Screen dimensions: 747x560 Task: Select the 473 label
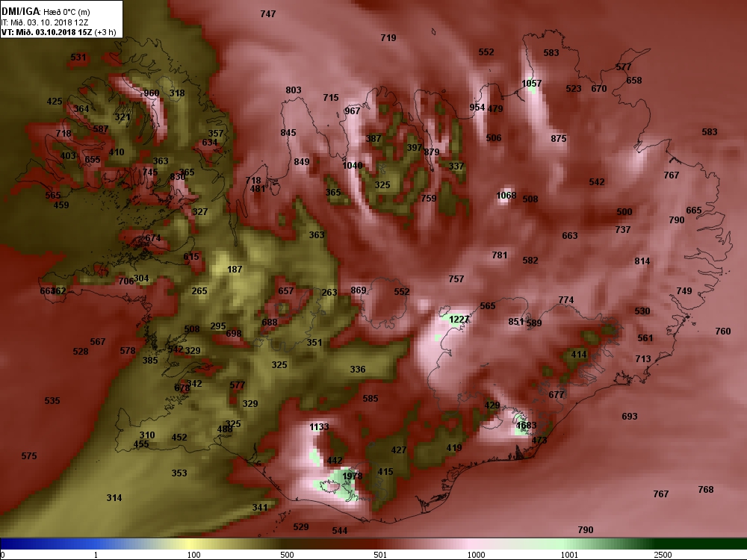click(539, 440)
